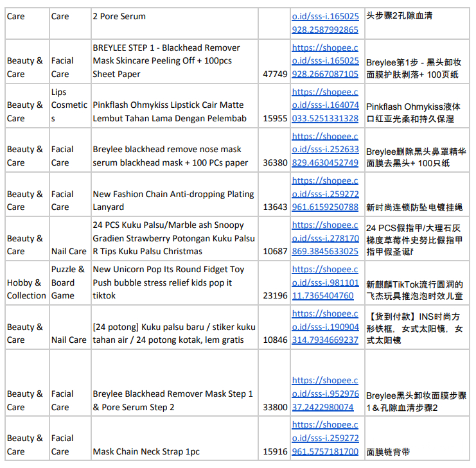
Task: Follow the link for 24 potong Kuku palsu baru
Action: click(325, 327)
